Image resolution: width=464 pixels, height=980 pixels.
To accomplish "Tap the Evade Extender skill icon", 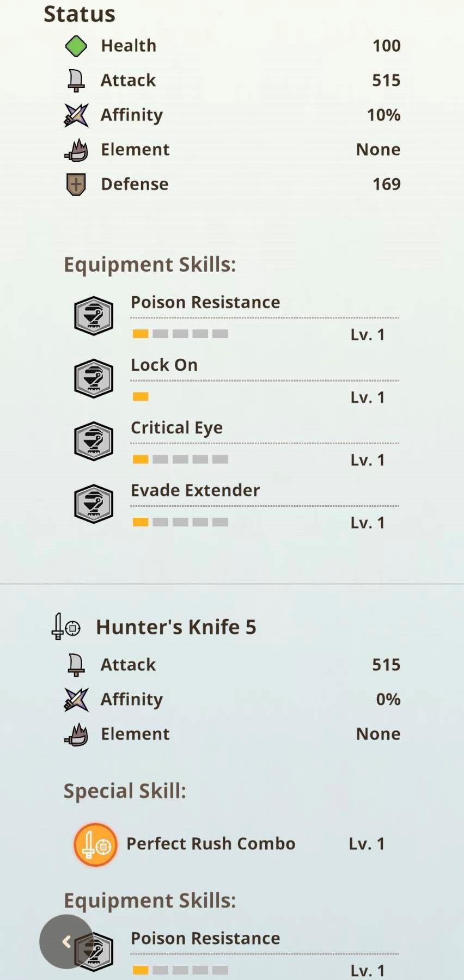I will click(x=94, y=504).
